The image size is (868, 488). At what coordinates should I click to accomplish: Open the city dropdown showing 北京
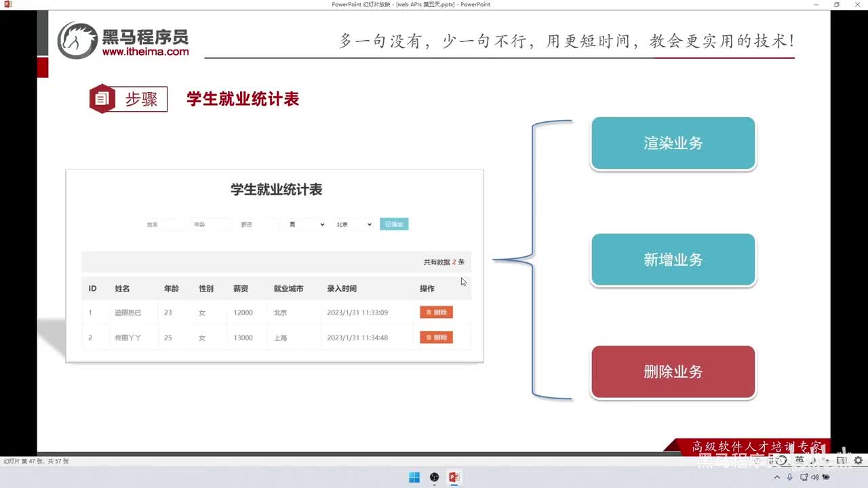(354, 224)
